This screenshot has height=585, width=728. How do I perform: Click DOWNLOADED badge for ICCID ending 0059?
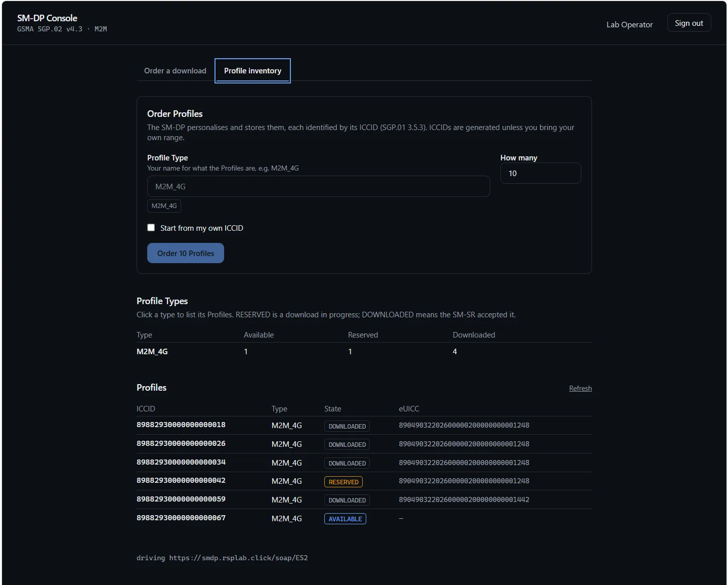[347, 500]
